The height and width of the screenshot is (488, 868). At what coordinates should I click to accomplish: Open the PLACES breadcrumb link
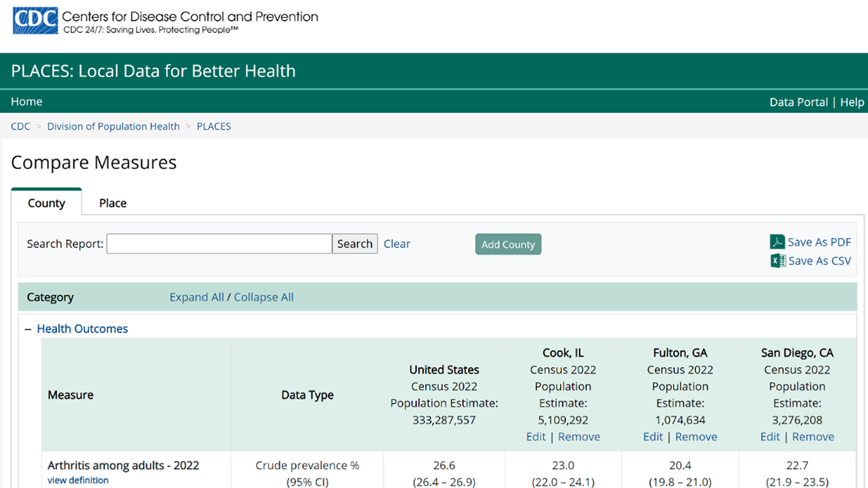point(213,126)
